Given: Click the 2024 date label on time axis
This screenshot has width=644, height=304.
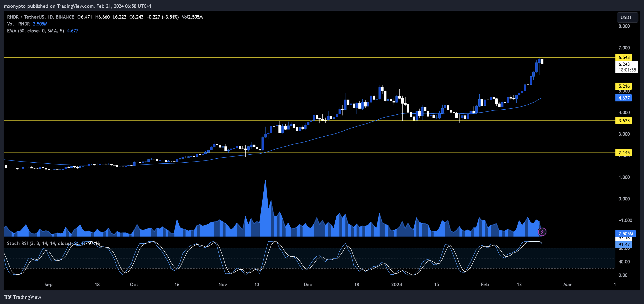Looking at the screenshot, I should click(x=397, y=285).
